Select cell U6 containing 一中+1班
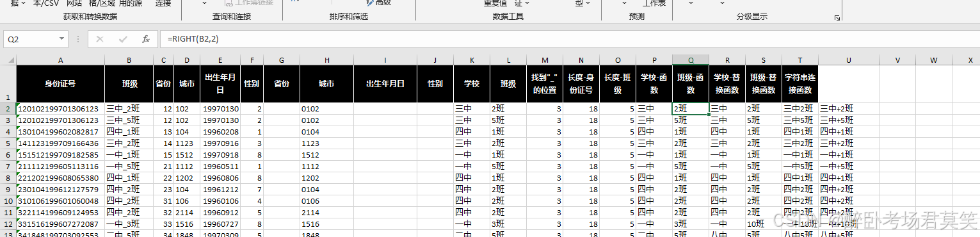Screen dimensions: 980x237 click(849, 155)
